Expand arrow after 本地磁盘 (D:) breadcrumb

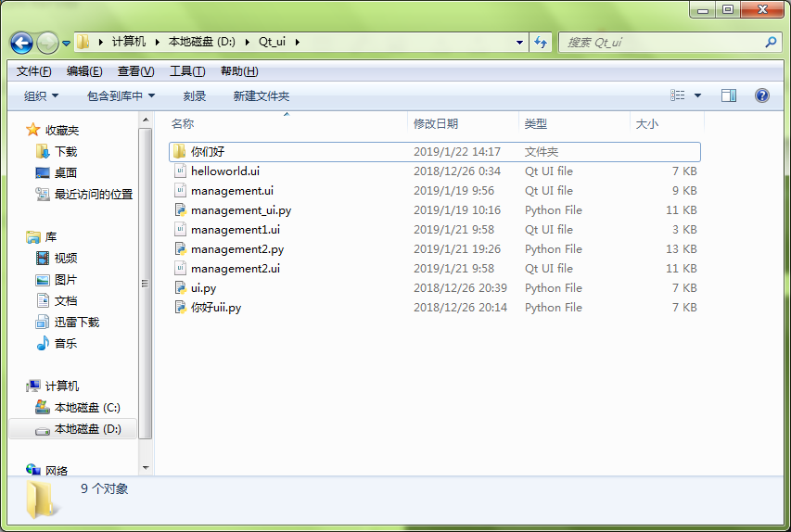point(248,42)
